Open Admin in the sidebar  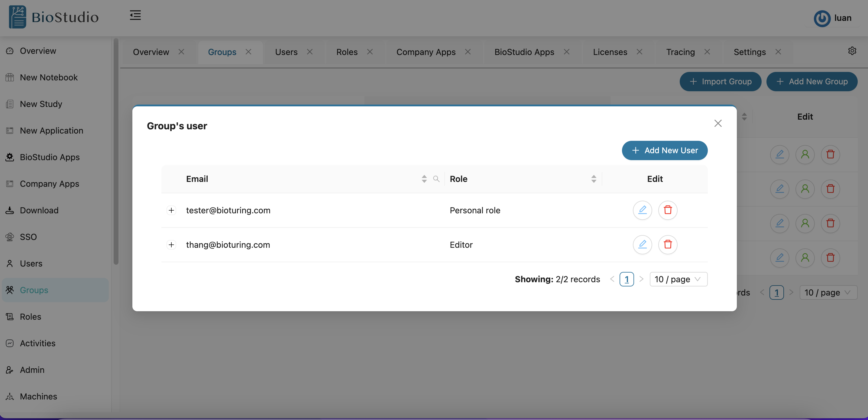55,370
